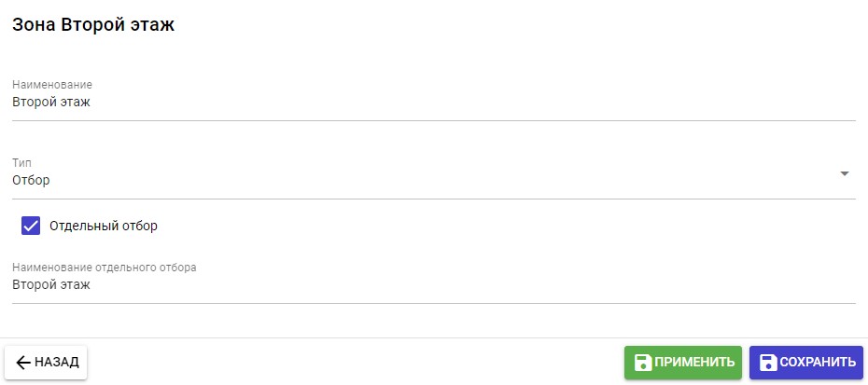
Task: Click the floppy disk icon on Сохранить
Action: pyautogui.click(x=768, y=363)
